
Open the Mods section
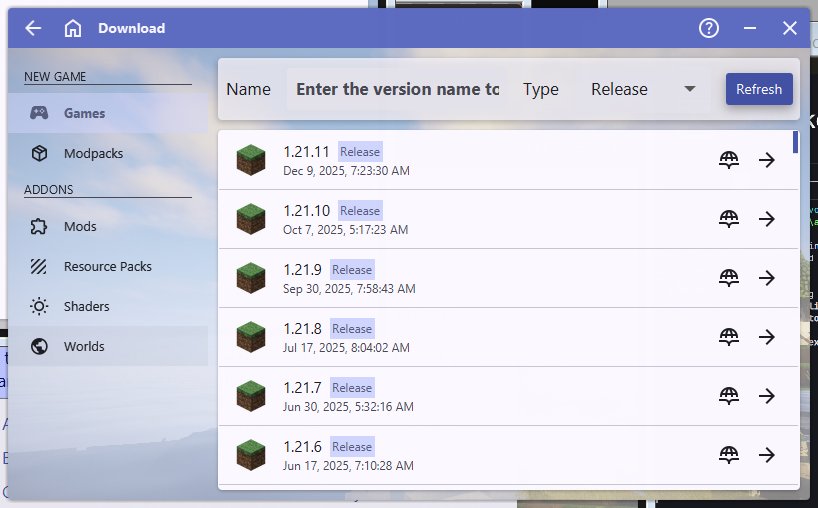108,226
